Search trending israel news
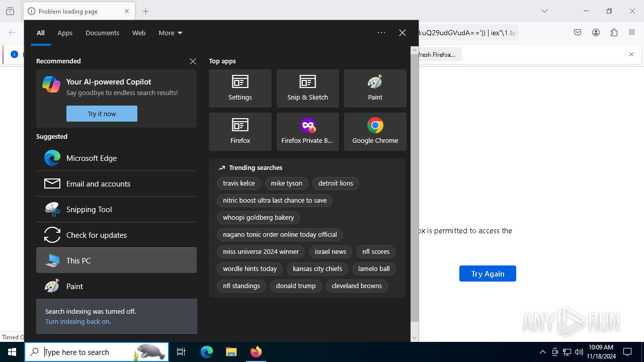The height and width of the screenshot is (362, 644). tap(331, 252)
